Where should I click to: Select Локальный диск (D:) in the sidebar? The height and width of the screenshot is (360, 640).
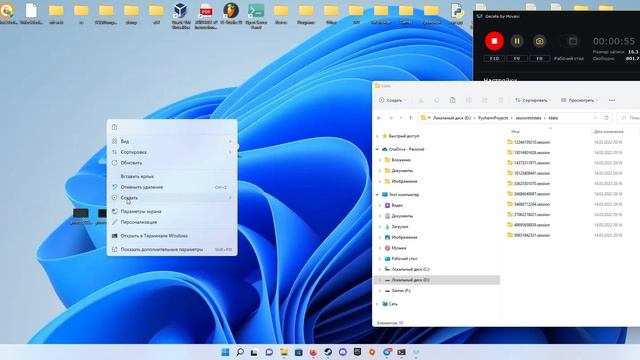[410, 280]
